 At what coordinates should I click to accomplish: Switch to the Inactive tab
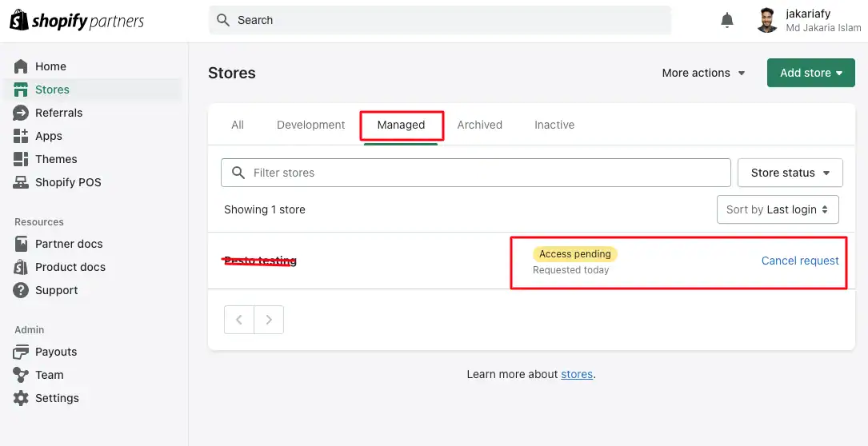tap(554, 125)
